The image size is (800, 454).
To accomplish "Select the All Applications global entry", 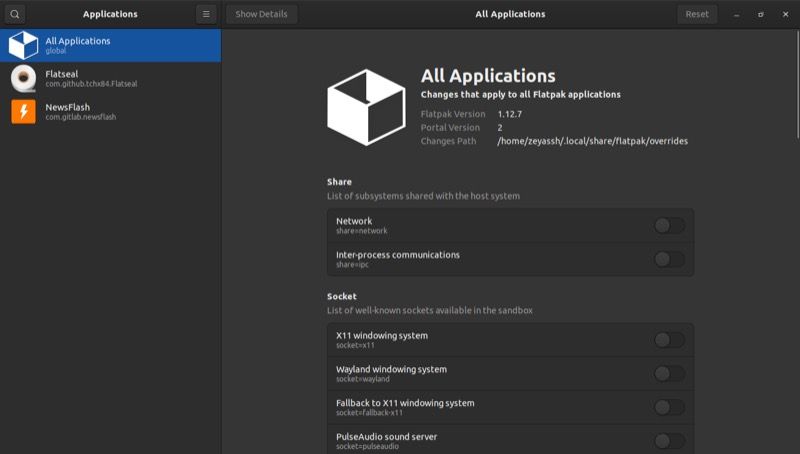I will [x=110, y=45].
